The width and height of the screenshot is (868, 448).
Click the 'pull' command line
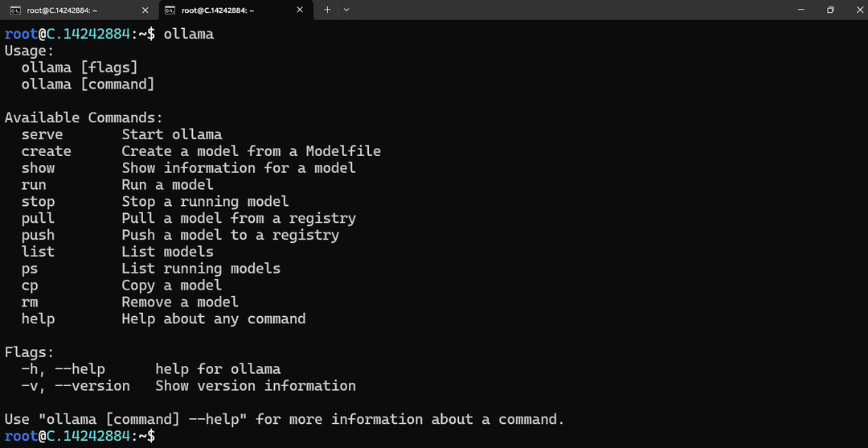[x=188, y=218]
